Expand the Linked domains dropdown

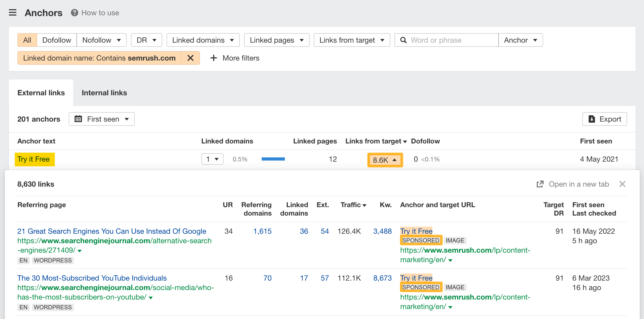tap(204, 40)
